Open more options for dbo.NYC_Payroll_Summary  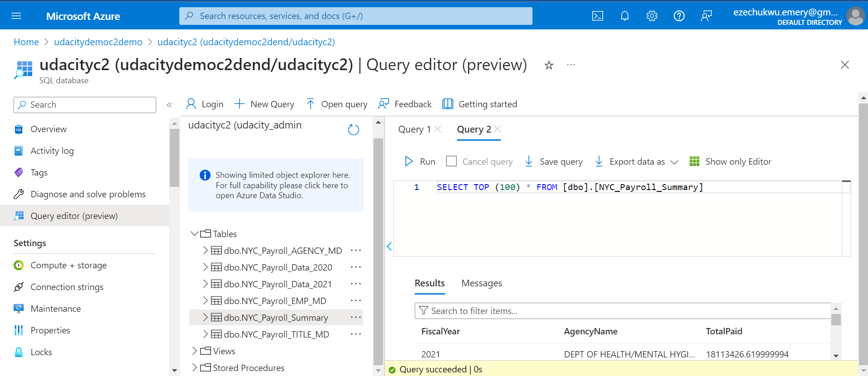click(356, 317)
